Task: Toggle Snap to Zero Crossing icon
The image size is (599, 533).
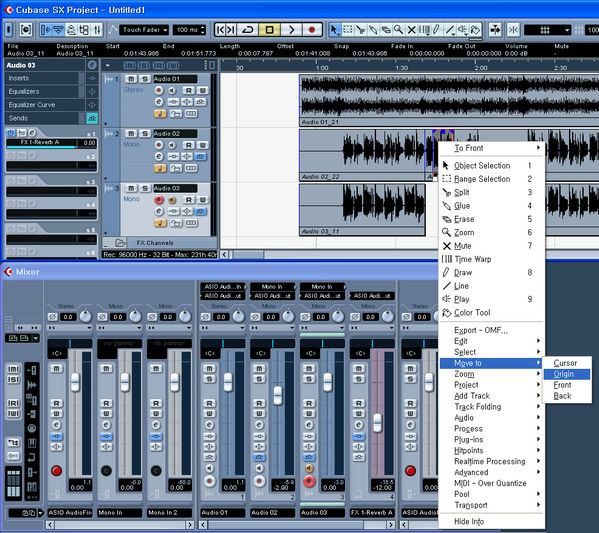Action: click(513, 30)
